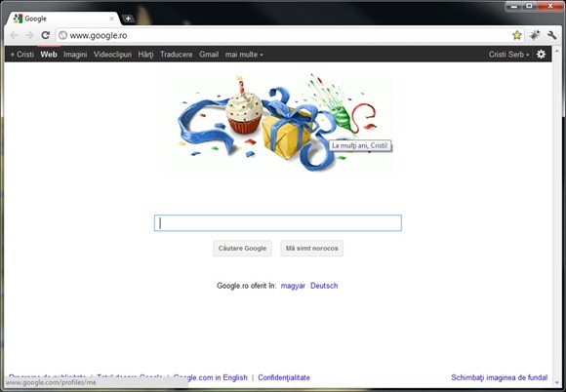The width and height of the screenshot is (566, 392).
Task: Bookmark page with the star icon
Action: coord(517,35)
